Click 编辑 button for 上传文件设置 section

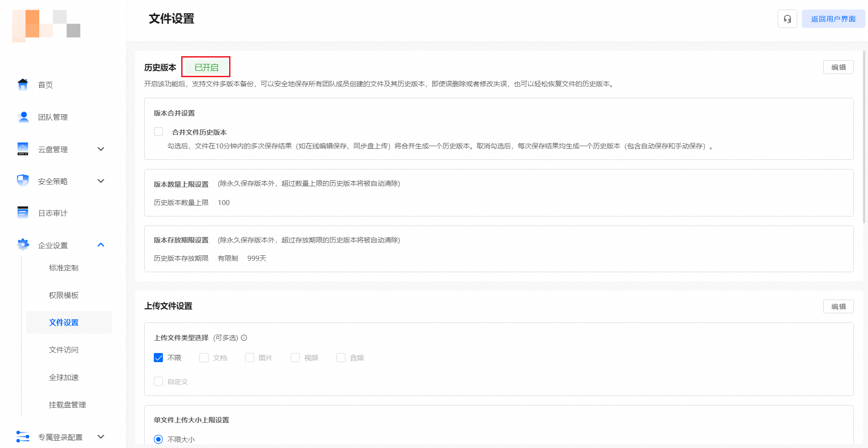[838, 306]
